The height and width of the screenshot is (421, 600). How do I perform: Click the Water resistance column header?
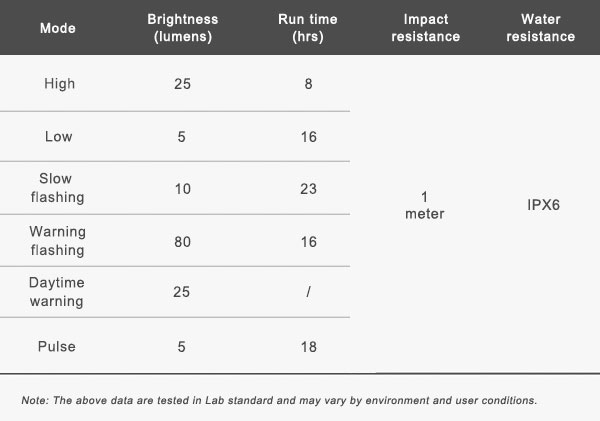[x=541, y=28]
